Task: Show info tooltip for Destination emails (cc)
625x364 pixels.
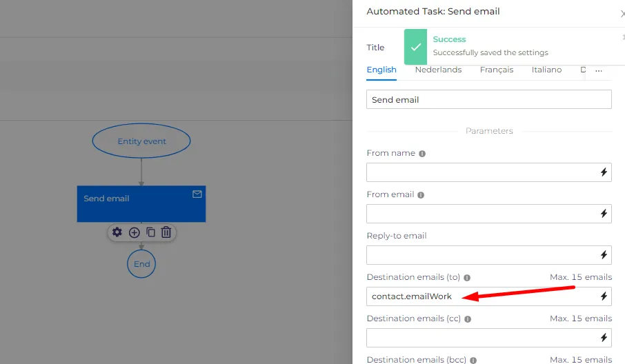Action: coord(468,319)
